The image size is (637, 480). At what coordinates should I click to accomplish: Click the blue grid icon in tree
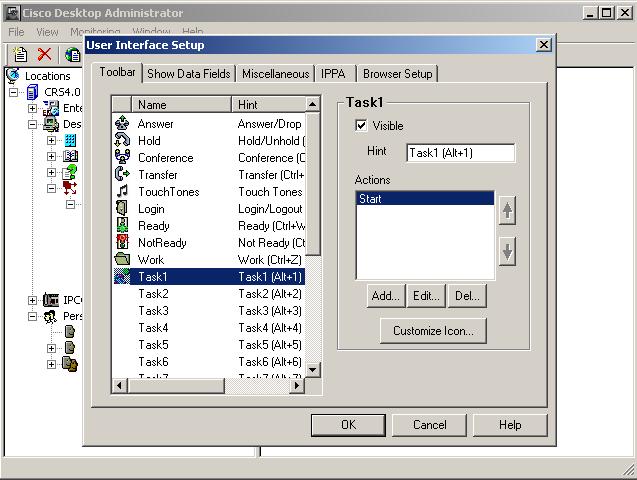pyautogui.click(x=70, y=141)
